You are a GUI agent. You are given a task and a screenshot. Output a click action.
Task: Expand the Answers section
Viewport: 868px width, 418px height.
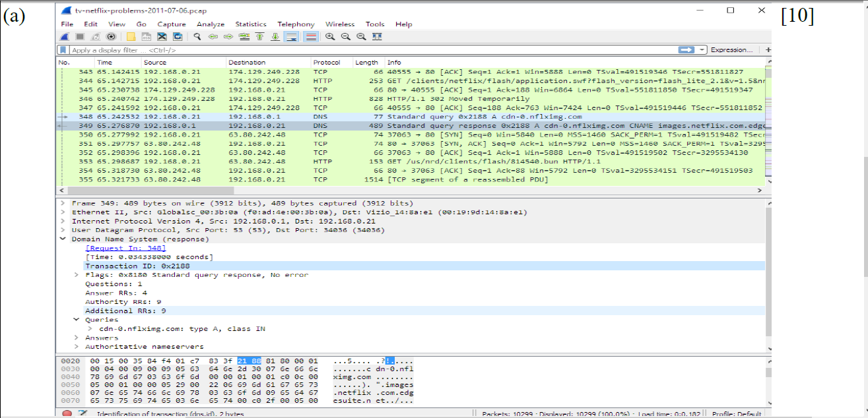tap(77, 338)
